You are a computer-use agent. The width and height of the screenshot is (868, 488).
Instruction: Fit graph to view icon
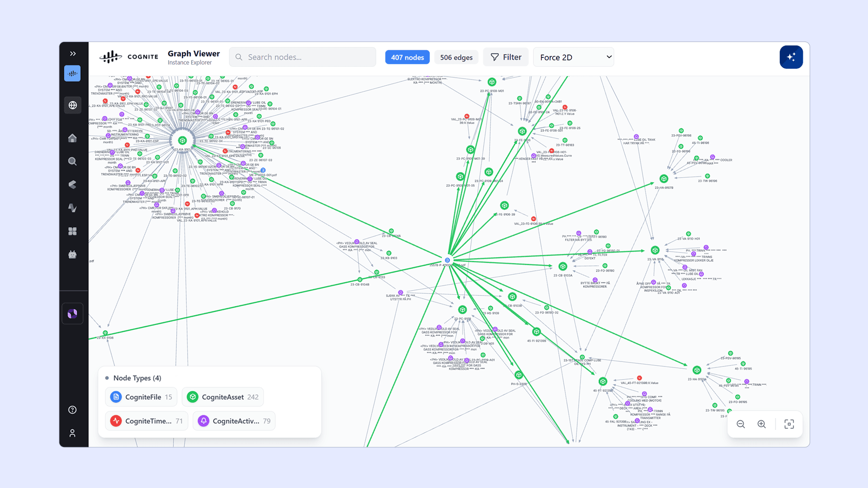coord(789,424)
